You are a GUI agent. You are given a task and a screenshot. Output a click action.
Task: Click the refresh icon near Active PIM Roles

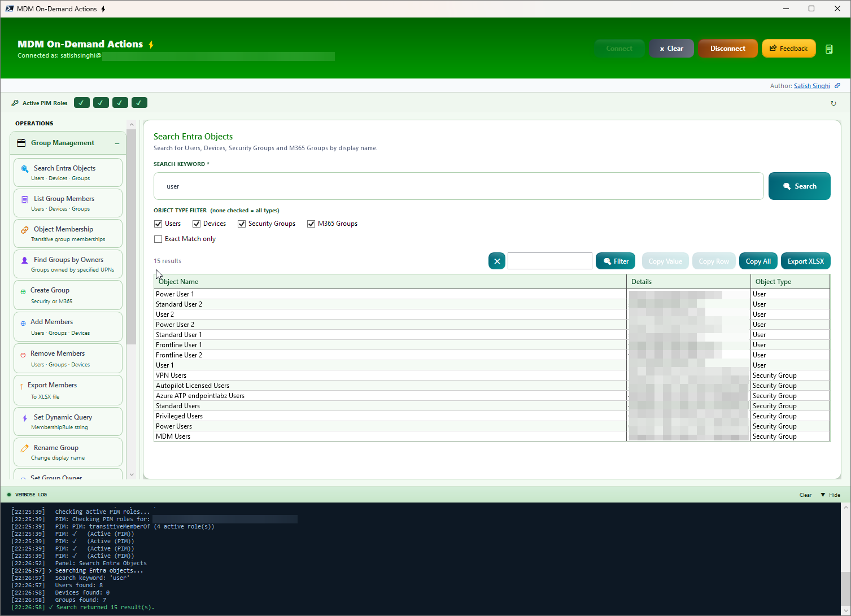(x=833, y=103)
